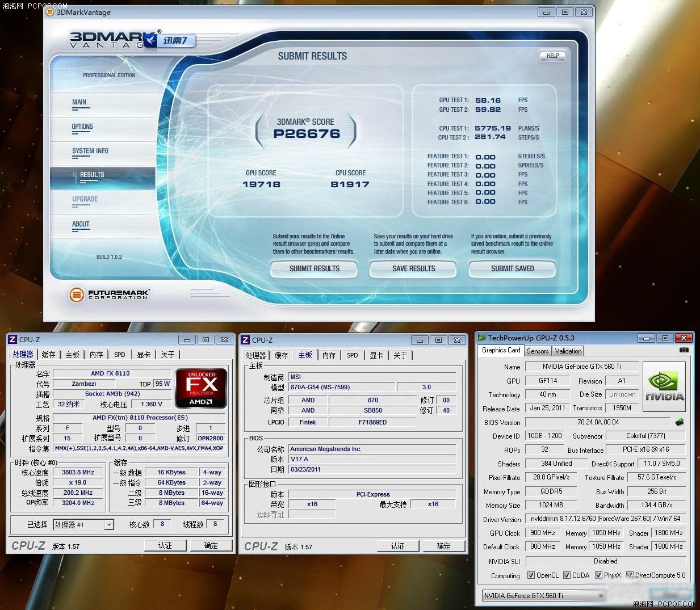Open 主板 tab in the processor CPU-Z window

pyautogui.click(x=73, y=355)
